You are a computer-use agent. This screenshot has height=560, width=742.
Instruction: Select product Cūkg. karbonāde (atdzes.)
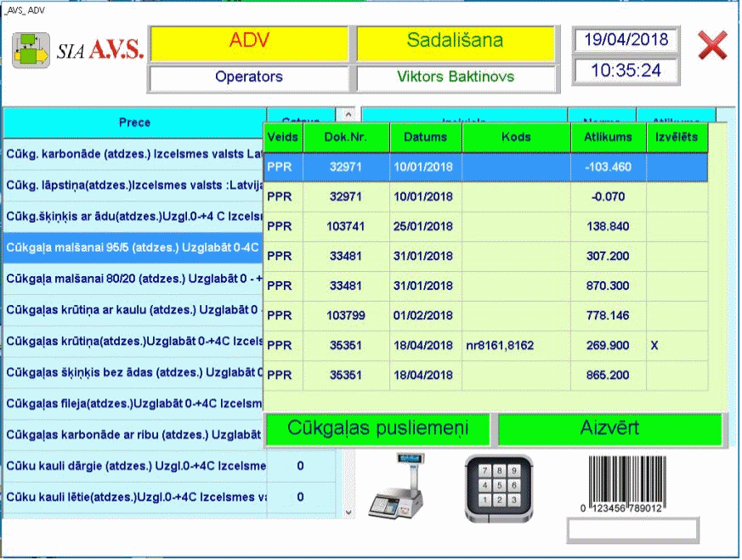(x=133, y=154)
